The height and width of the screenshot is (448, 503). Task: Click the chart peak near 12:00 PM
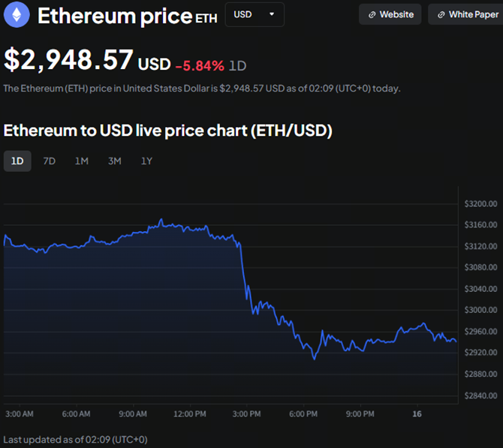(161, 220)
